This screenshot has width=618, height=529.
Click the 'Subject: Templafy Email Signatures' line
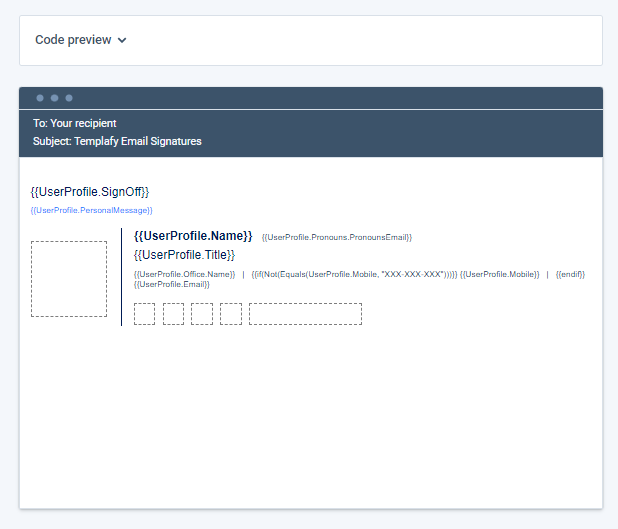click(x=117, y=141)
